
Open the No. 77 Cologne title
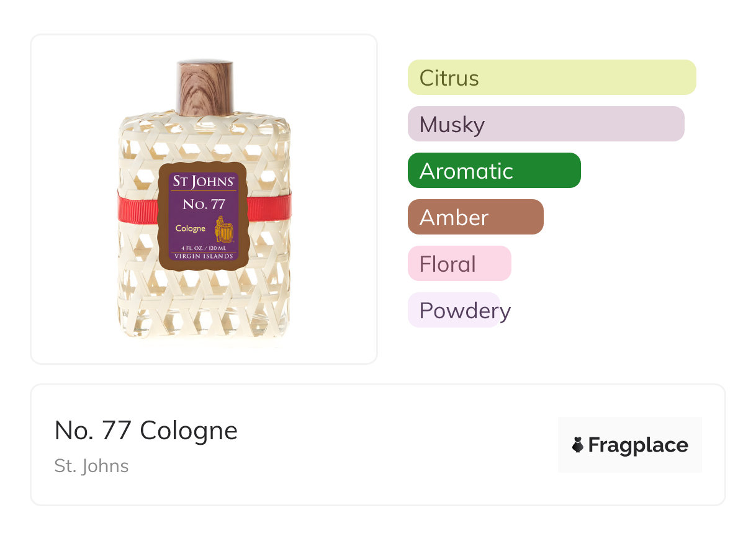point(146,431)
